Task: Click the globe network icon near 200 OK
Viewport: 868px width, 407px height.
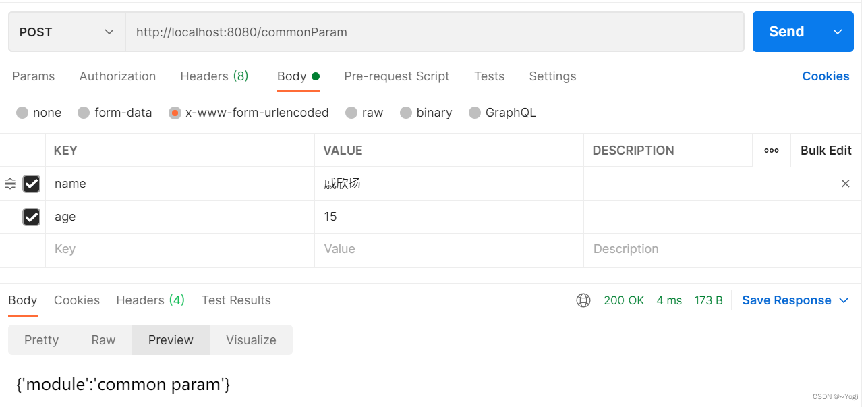Action: pyautogui.click(x=583, y=300)
